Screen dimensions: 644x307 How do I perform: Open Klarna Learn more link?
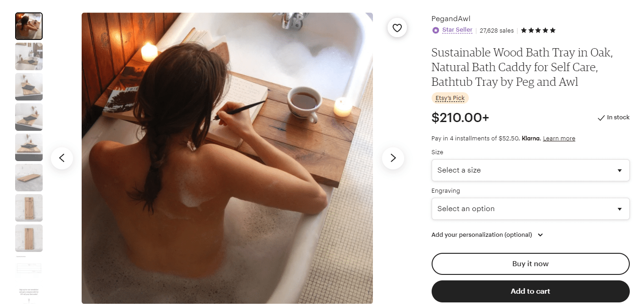559,139
